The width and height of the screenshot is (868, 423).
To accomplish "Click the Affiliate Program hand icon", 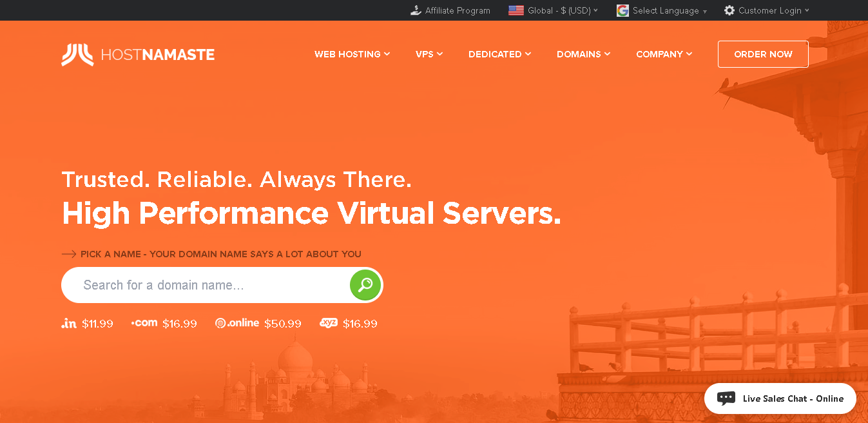I will tap(416, 10).
